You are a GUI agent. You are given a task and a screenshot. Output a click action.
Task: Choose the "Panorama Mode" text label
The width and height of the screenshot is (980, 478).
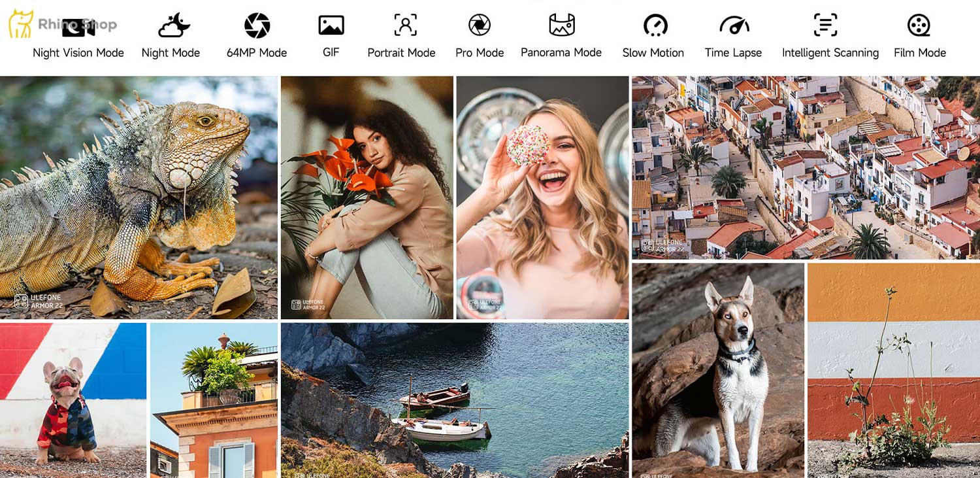561,52
